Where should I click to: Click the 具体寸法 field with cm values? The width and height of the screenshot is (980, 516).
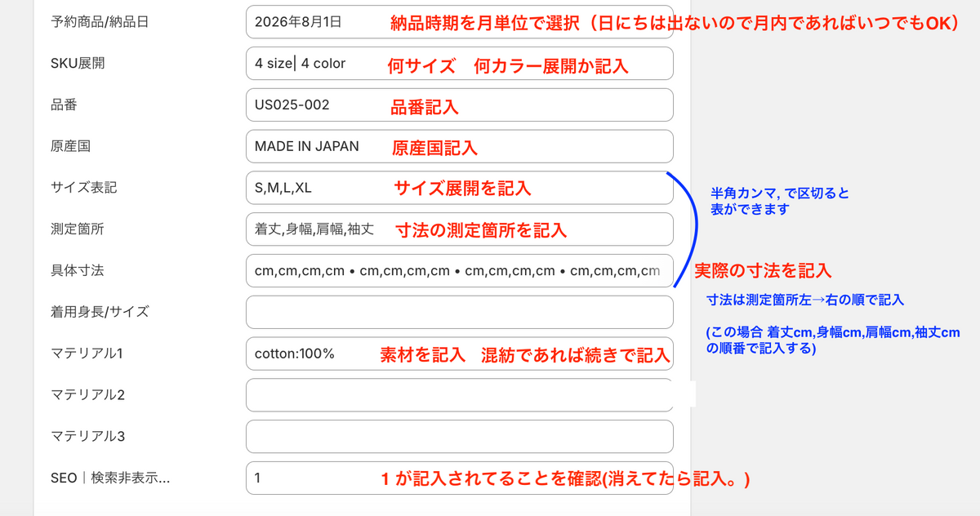(459, 271)
